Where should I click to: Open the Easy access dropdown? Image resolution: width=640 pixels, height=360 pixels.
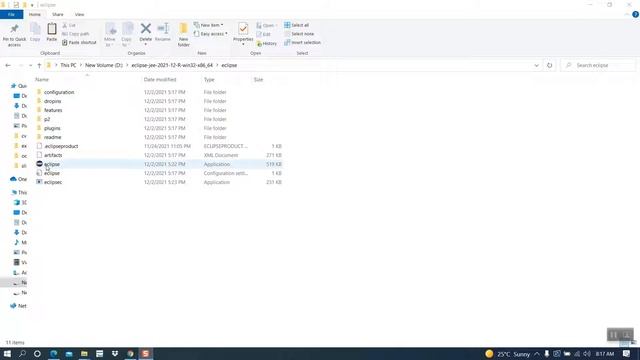click(x=211, y=34)
